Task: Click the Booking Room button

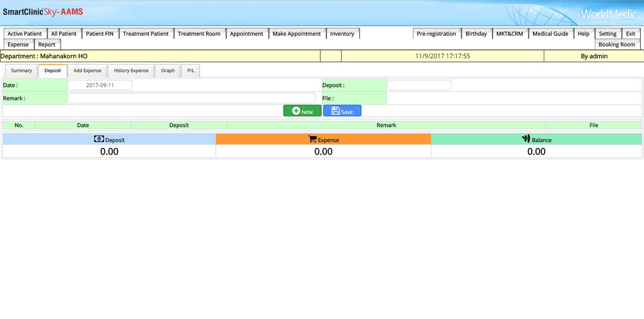Action: coord(616,45)
